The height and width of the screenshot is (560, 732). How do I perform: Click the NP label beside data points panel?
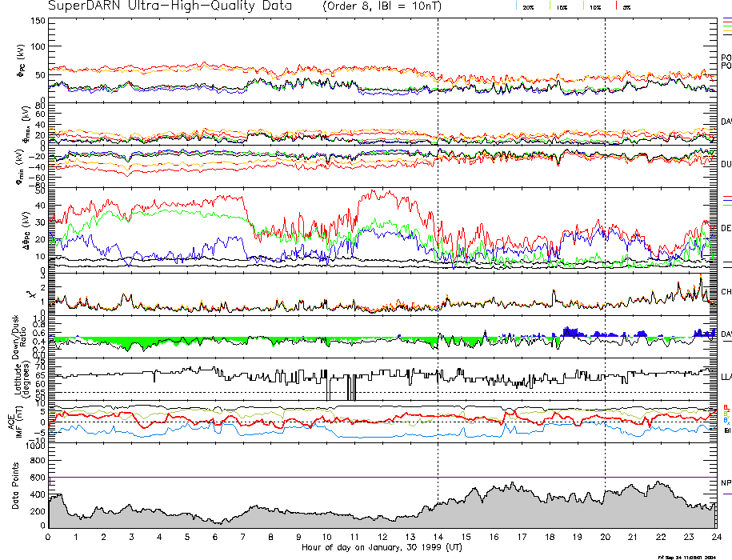click(x=726, y=483)
